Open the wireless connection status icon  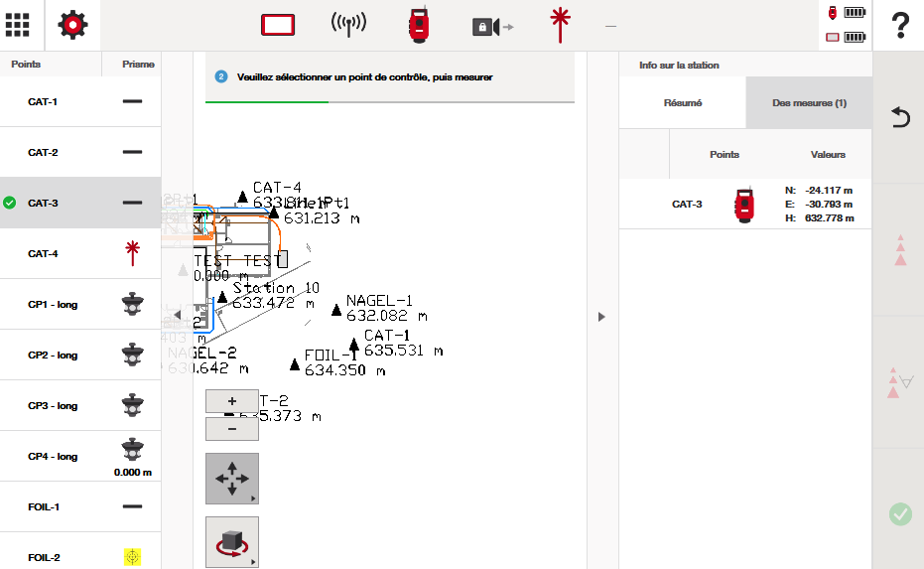tap(348, 25)
